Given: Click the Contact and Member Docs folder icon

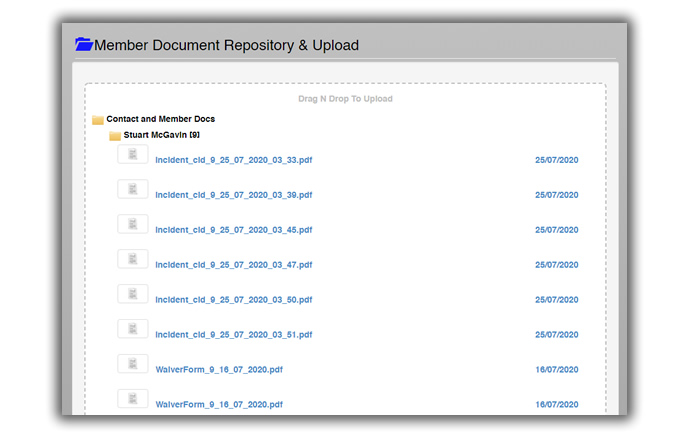Looking at the screenshot, I should pyautogui.click(x=98, y=120).
